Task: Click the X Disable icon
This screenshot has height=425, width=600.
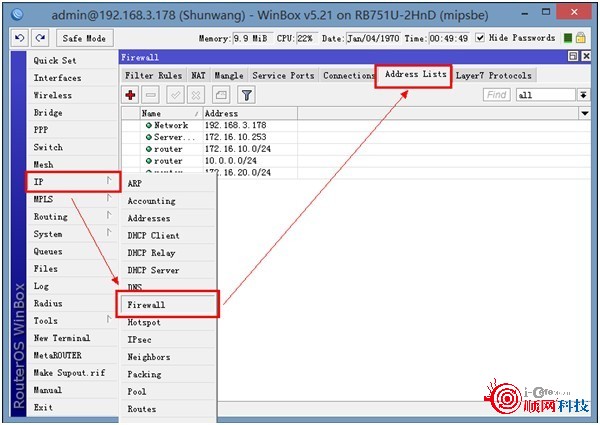Action: pyautogui.click(x=196, y=95)
